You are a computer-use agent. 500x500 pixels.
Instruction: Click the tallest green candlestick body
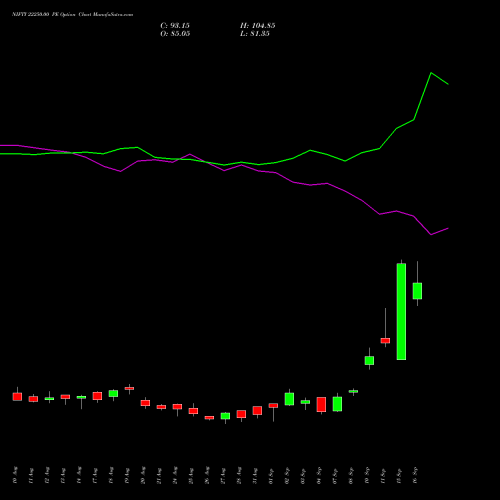[x=401, y=312]
